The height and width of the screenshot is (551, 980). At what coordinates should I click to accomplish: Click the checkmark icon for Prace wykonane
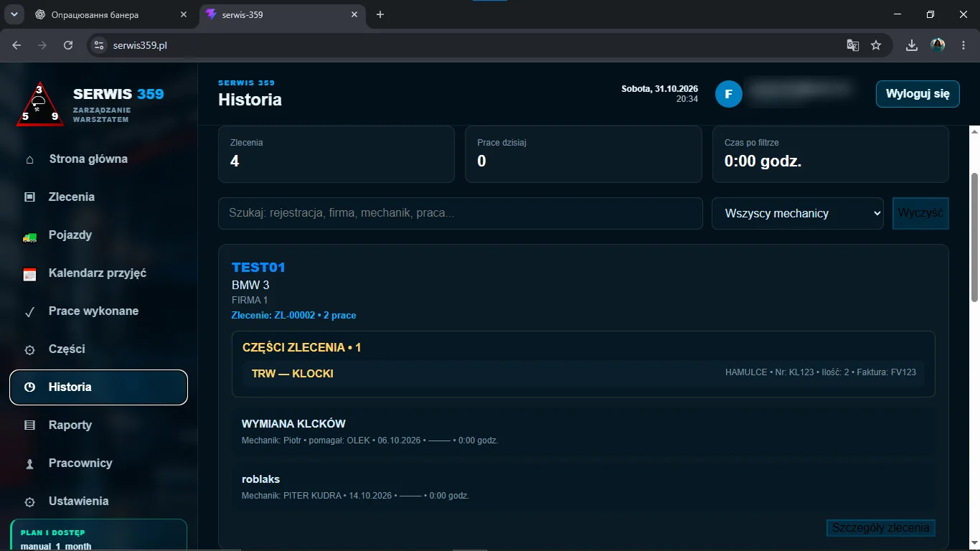tap(29, 311)
